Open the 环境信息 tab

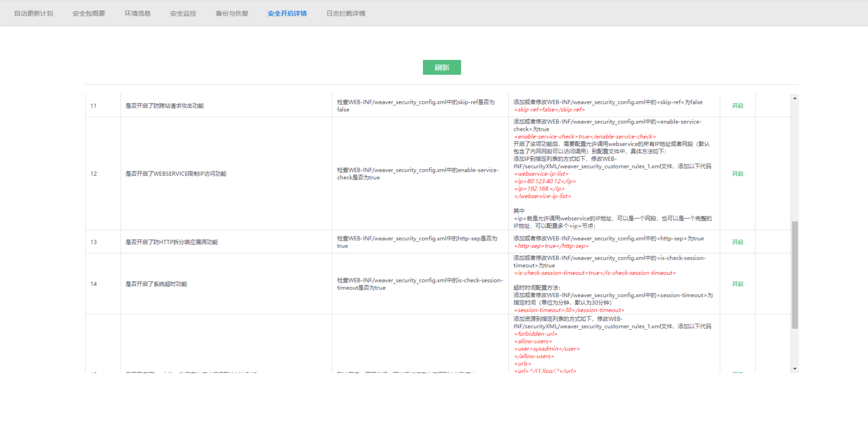pos(137,14)
